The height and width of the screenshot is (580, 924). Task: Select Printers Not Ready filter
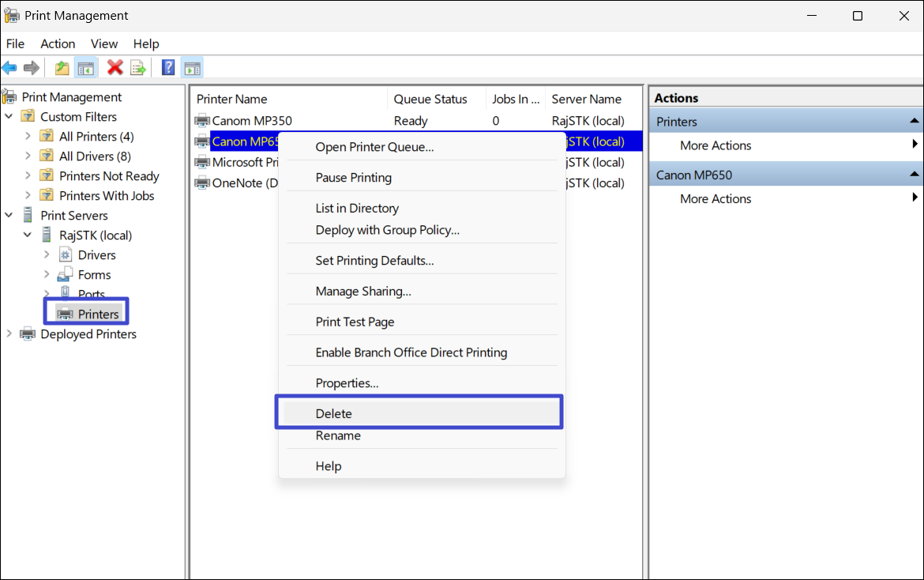[109, 175]
